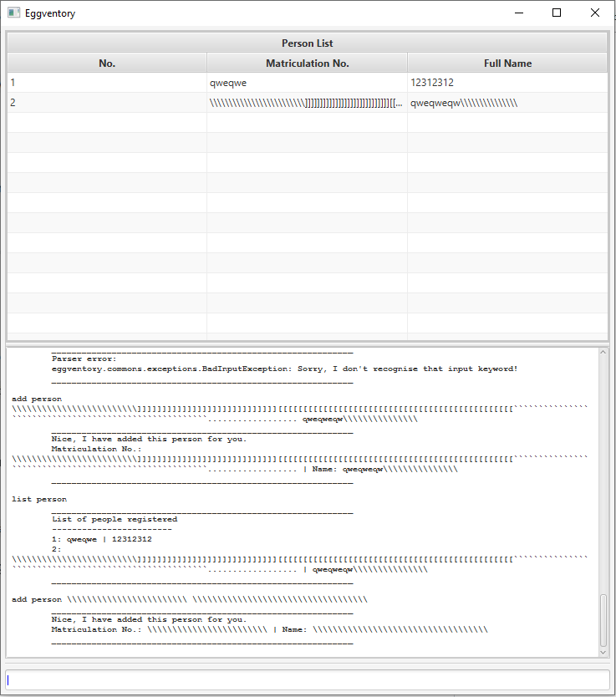Select row number 2 cell

point(107,103)
